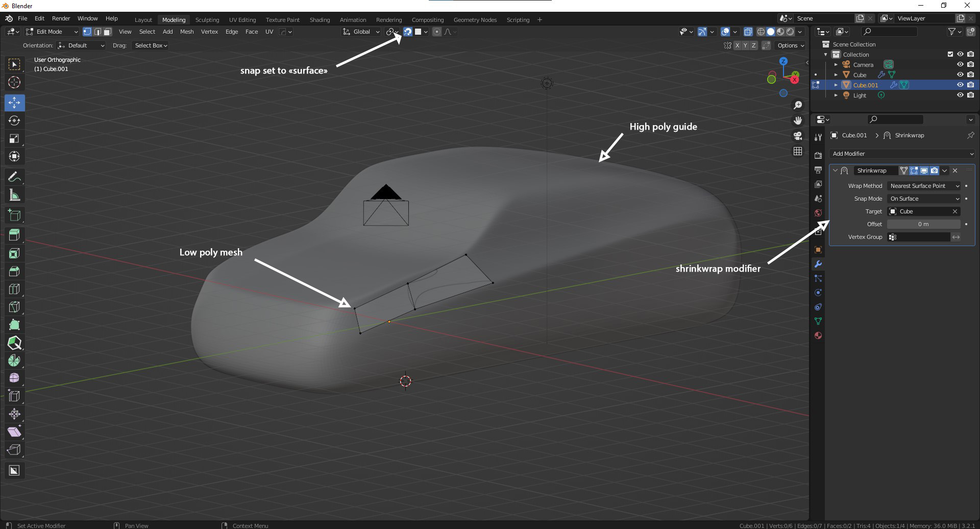
Task: Hide the Camera object in outliner
Action: (x=960, y=65)
